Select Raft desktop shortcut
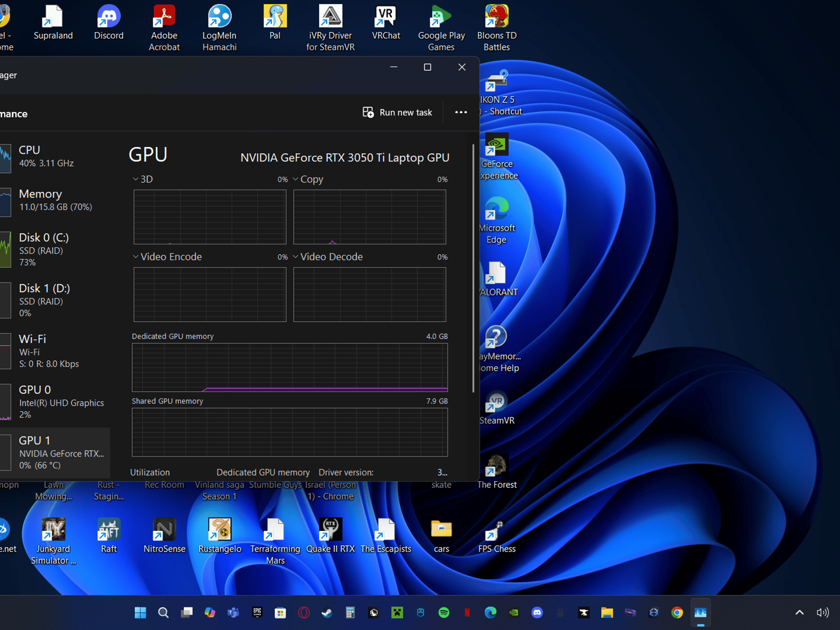The width and height of the screenshot is (840, 630). [x=109, y=536]
